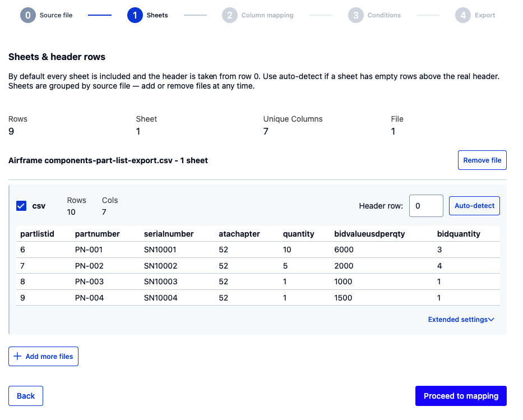Click the bidquantity column header

pyautogui.click(x=459, y=234)
